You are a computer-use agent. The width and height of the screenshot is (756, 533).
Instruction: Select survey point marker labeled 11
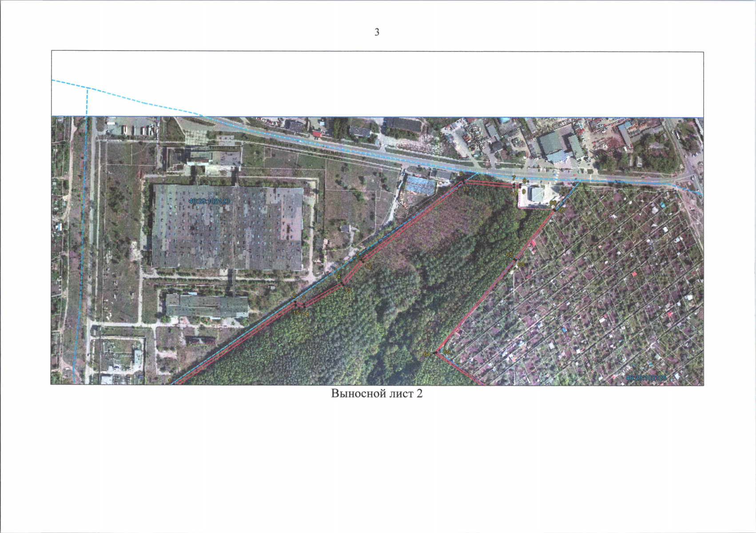tap(466, 189)
